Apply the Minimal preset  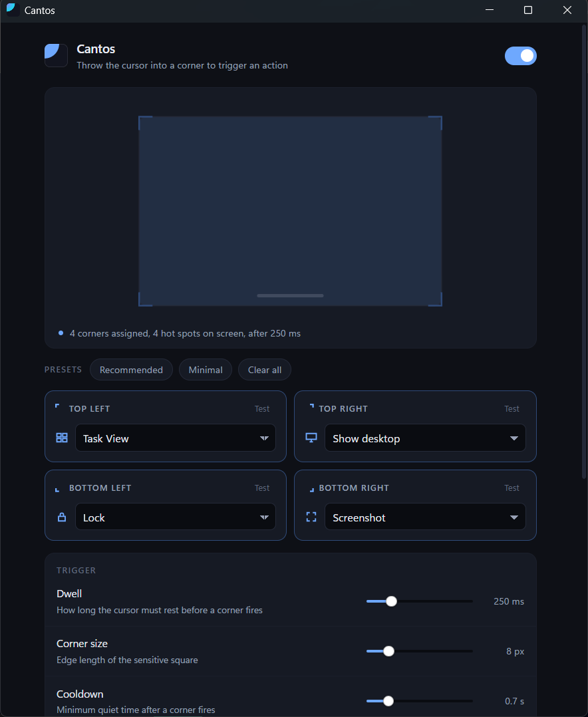pyautogui.click(x=206, y=370)
